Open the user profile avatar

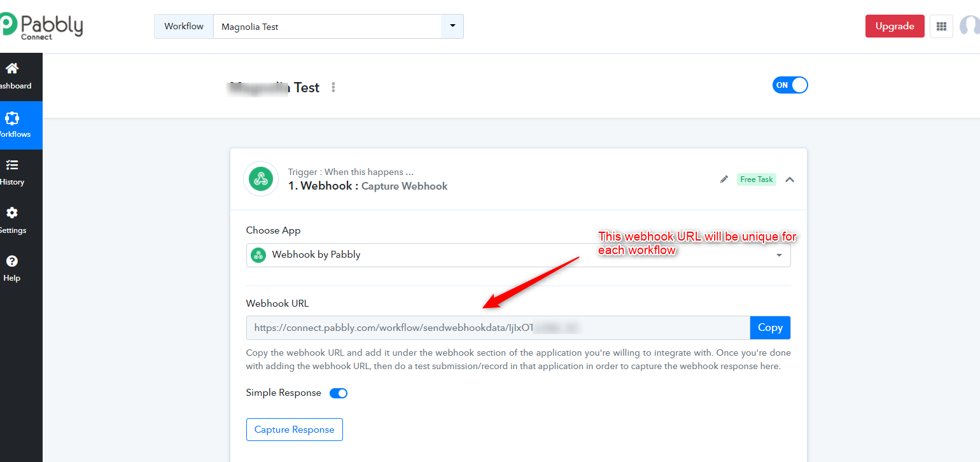[x=970, y=26]
